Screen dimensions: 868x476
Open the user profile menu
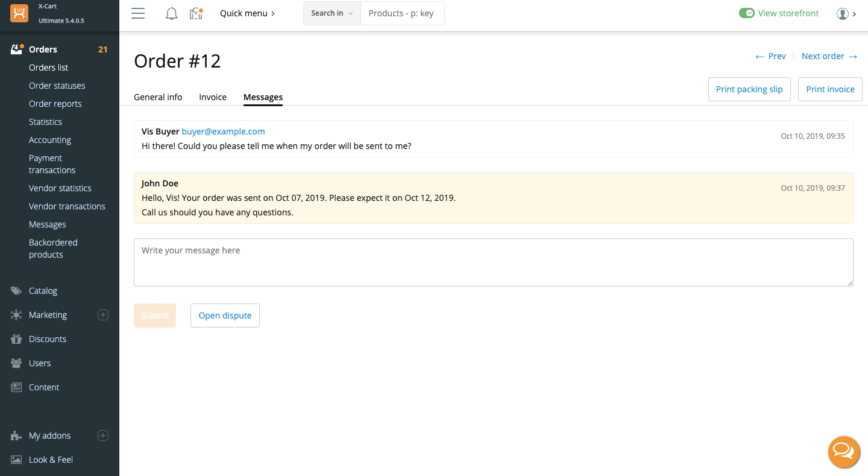tap(846, 14)
